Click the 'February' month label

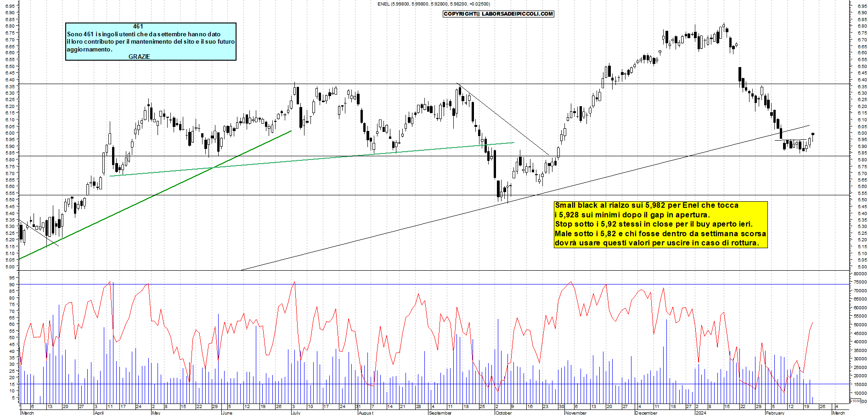pyautogui.click(x=775, y=413)
